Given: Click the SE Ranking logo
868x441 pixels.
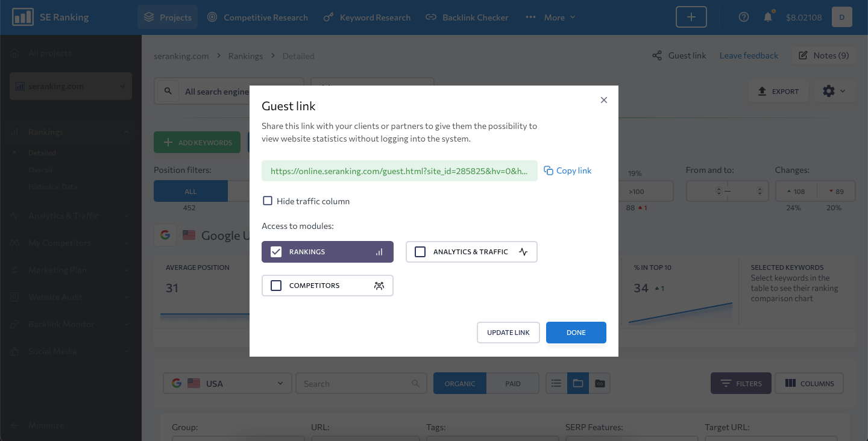Looking at the screenshot, I should pyautogui.click(x=51, y=17).
